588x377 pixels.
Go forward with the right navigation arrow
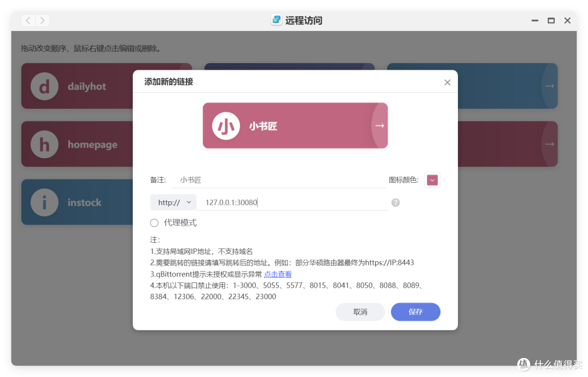[42, 20]
